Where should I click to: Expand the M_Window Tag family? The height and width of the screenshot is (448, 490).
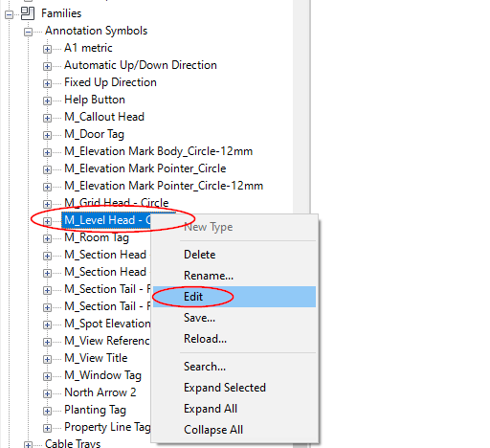[47, 376]
